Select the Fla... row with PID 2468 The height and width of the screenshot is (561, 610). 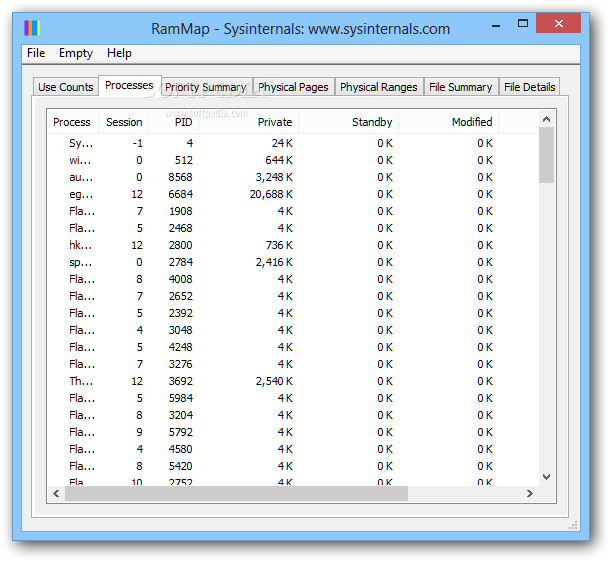[x=293, y=228]
